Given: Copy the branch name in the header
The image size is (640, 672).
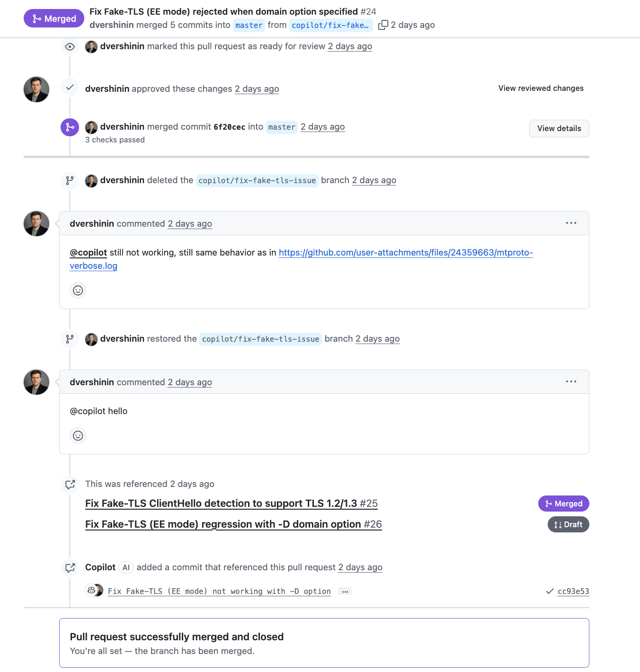Looking at the screenshot, I should 382,25.
